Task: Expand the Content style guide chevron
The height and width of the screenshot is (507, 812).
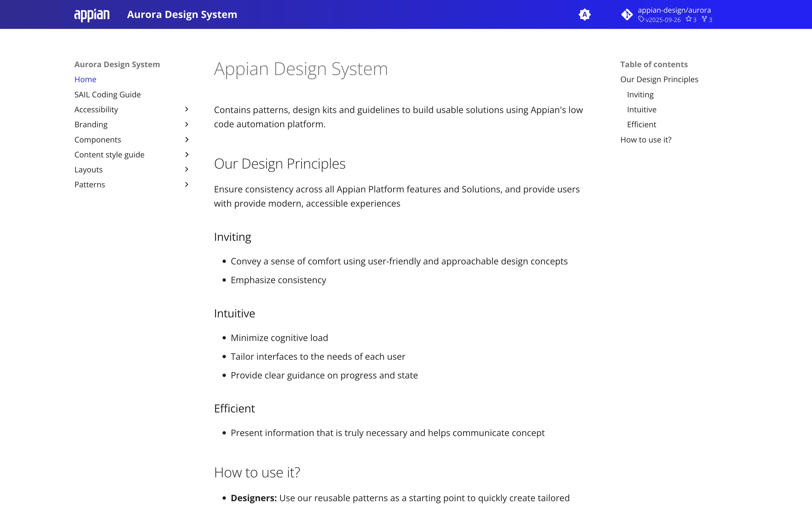Action: (187, 154)
